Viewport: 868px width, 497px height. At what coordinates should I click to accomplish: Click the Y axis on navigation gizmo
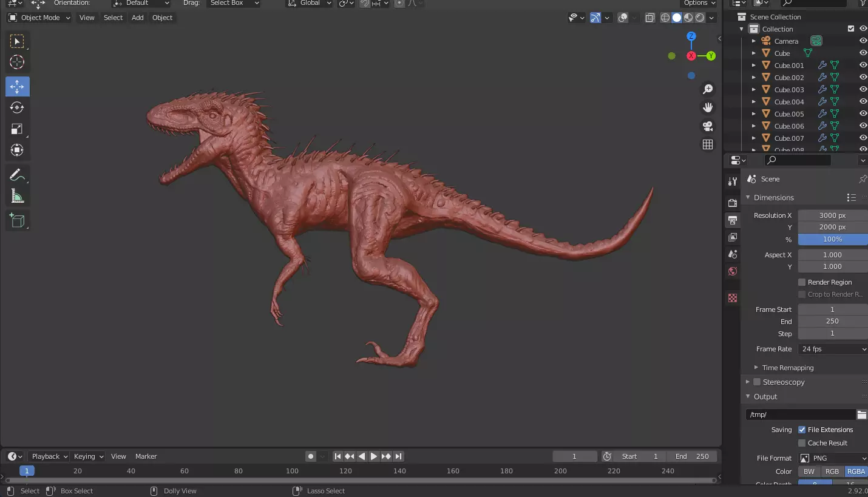click(x=711, y=56)
